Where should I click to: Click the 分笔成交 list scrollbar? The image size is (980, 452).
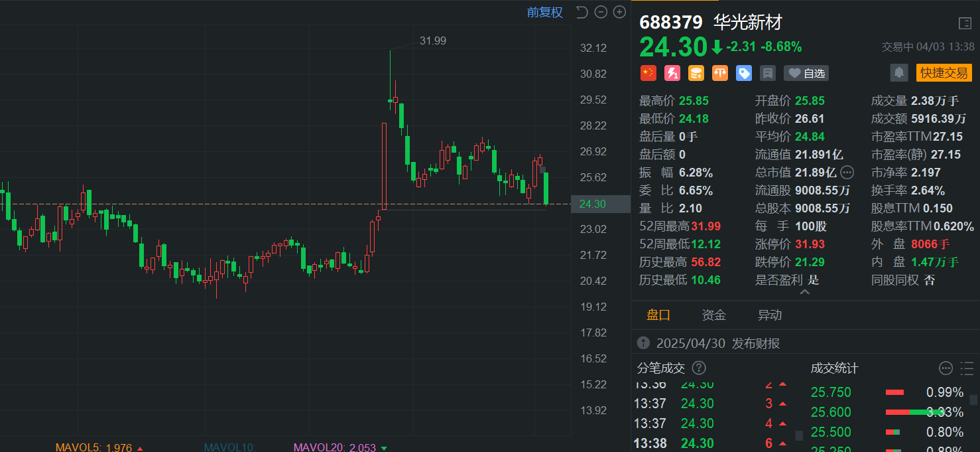pos(799,435)
